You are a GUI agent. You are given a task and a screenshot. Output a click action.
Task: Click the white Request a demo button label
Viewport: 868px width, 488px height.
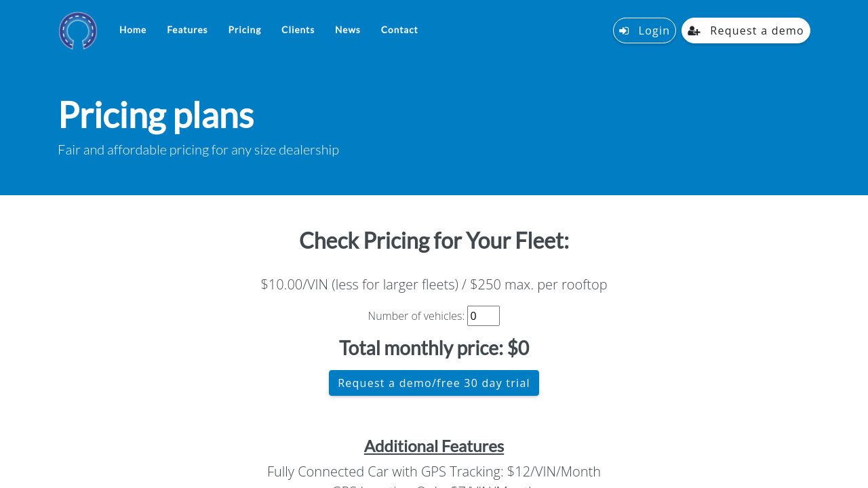tap(756, 30)
